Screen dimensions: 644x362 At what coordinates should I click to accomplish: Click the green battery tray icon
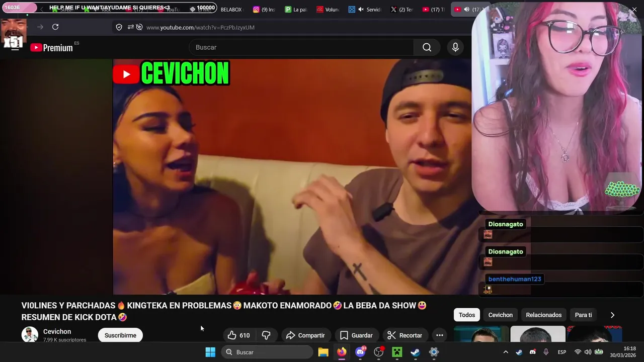click(x=599, y=352)
